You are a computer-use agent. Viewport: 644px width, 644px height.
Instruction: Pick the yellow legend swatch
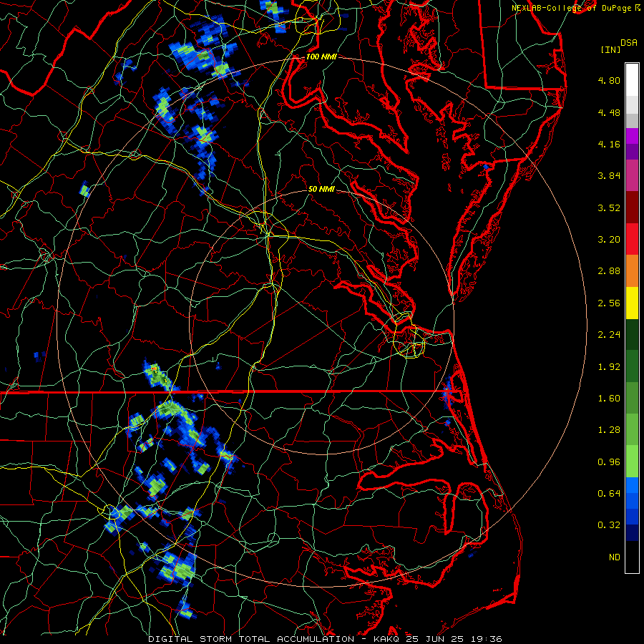[632, 303]
